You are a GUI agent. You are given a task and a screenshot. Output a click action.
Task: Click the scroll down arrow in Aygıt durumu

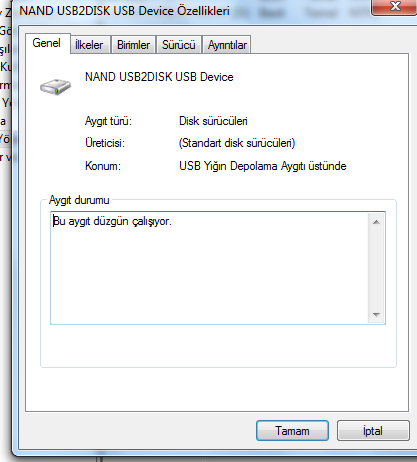(x=376, y=314)
